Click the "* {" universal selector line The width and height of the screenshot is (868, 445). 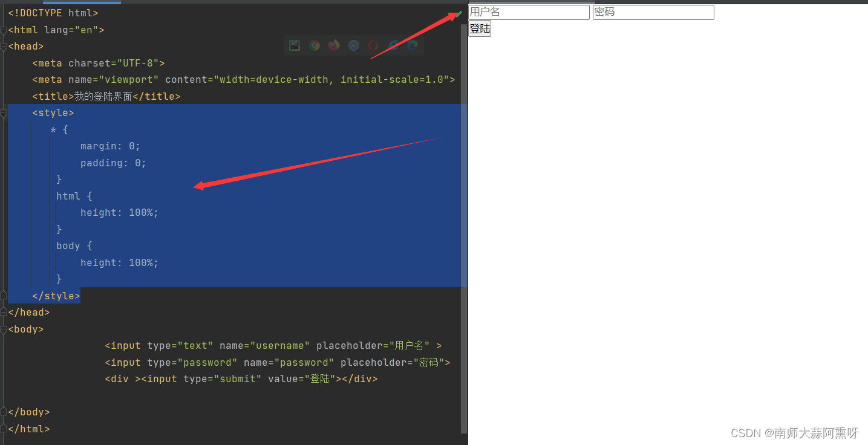(x=59, y=129)
